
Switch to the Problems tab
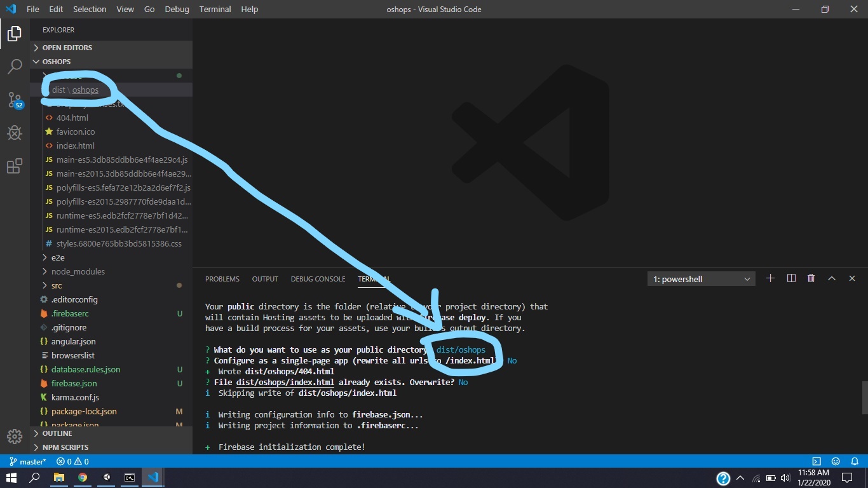(222, 279)
